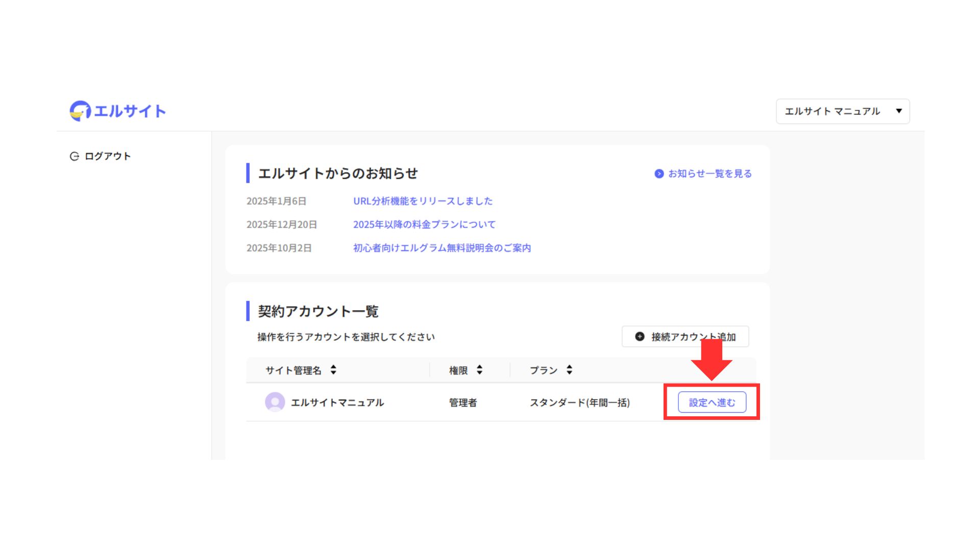Sort by サイト管理名 arrows icon
The height and width of the screenshot is (551, 980).
pyautogui.click(x=333, y=370)
